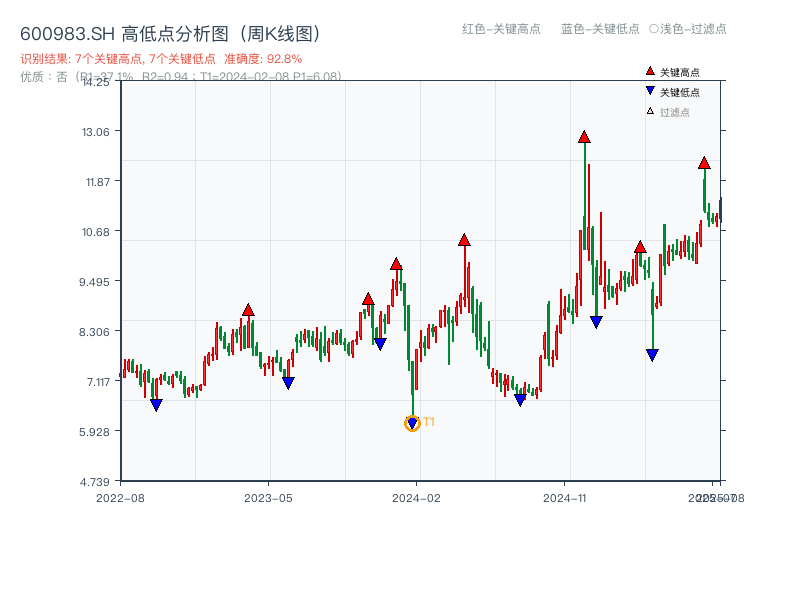Viewport: 800px width, 600px height.
Task: Click the header text 红色-关键高点
Action: click(501, 29)
